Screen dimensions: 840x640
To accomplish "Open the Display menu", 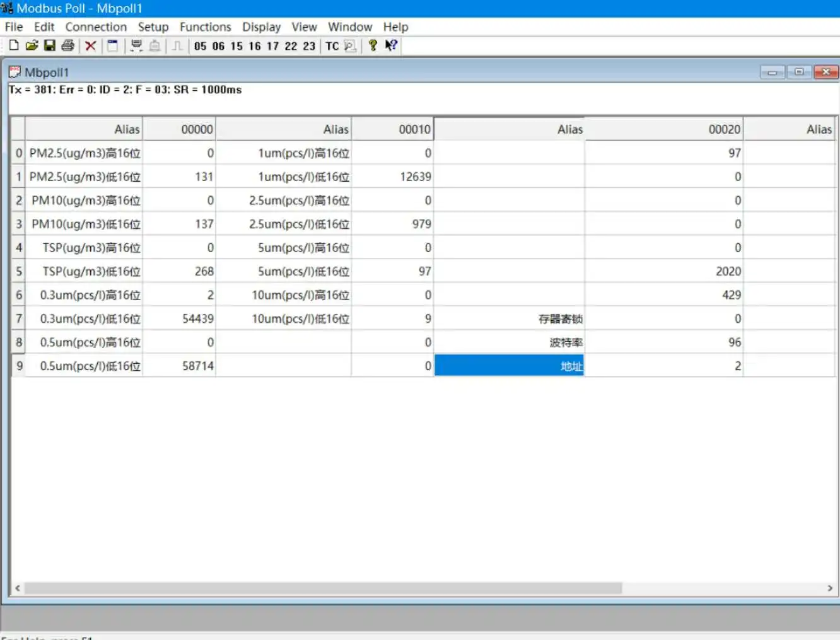I will coord(261,27).
